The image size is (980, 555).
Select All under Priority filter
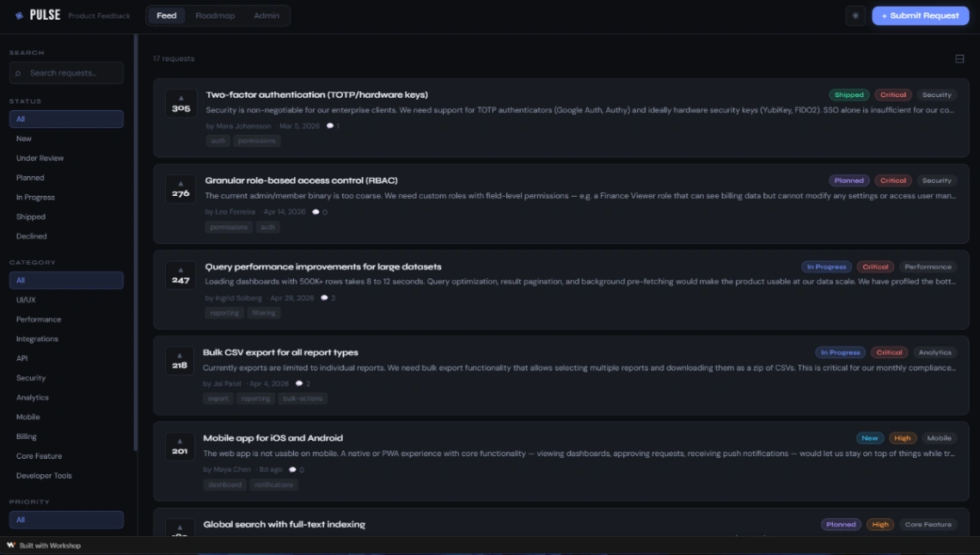click(x=66, y=520)
